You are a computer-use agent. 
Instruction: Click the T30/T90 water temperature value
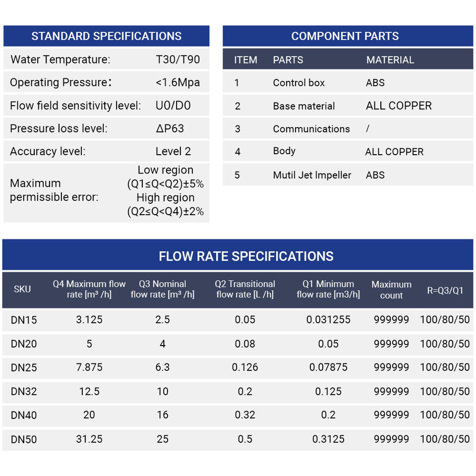(178, 60)
